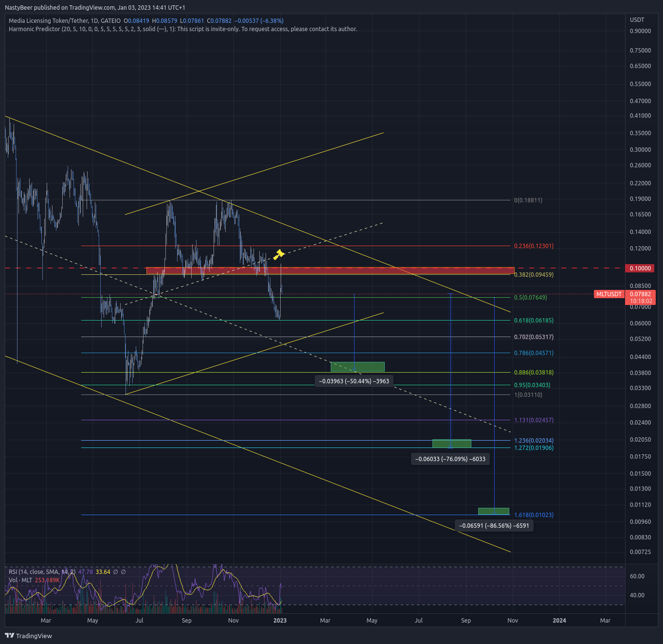663x644 pixels.
Task: Click the 2023 label on time axis
Action: 280,621
